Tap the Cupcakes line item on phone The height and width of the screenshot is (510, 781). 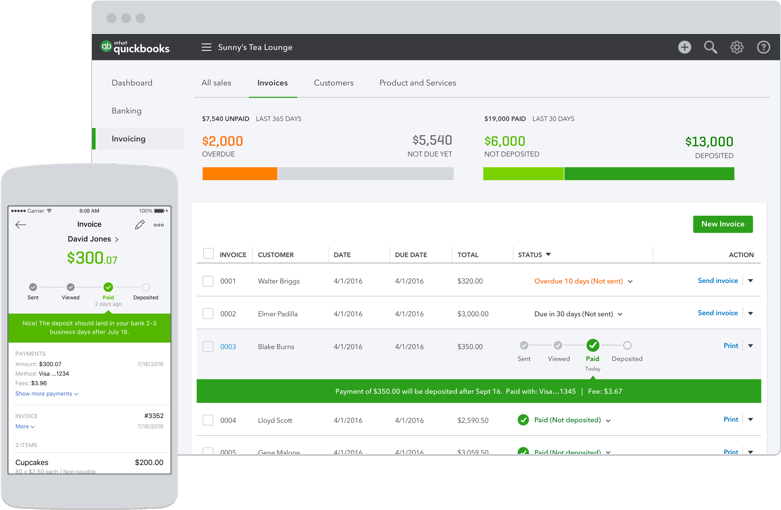(89, 463)
